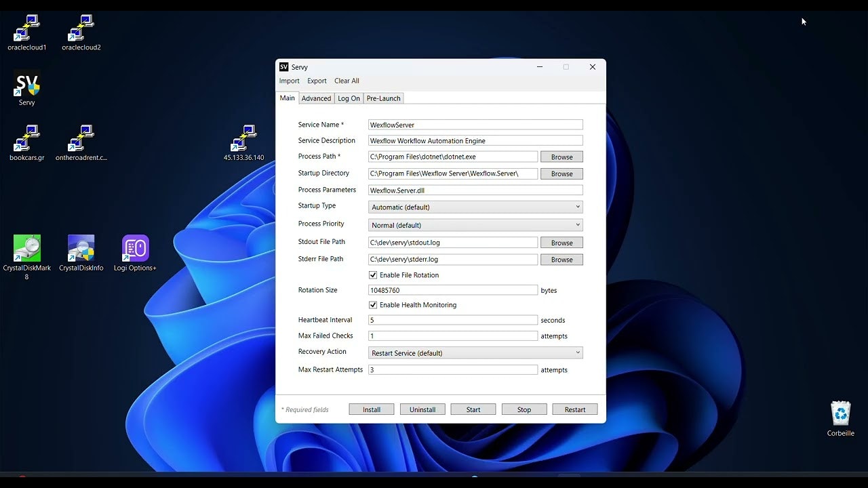Open the Corbeille recycle bin
The image size is (868, 488).
pos(841,419)
